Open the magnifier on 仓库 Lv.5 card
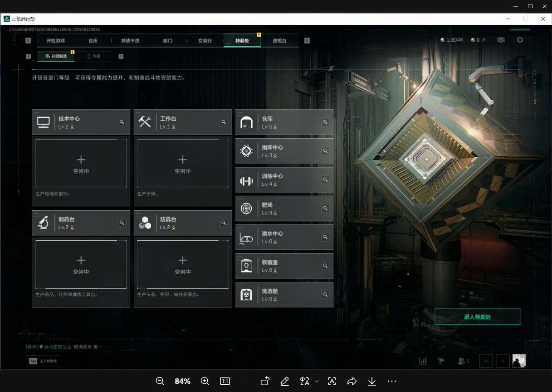 tap(325, 122)
